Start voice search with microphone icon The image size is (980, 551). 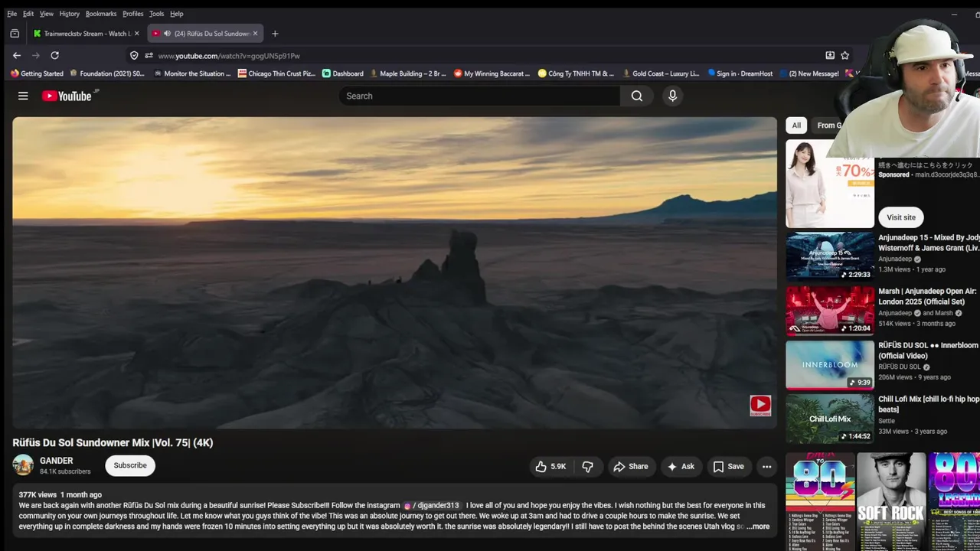coord(672,96)
